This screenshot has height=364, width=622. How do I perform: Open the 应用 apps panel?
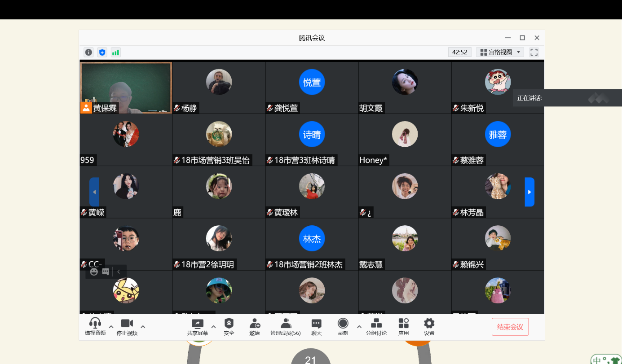click(404, 327)
